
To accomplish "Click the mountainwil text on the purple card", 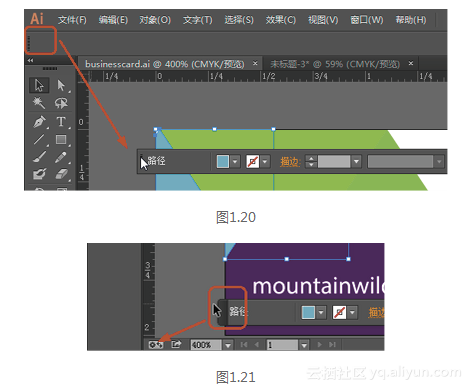I will click(318, 286).
